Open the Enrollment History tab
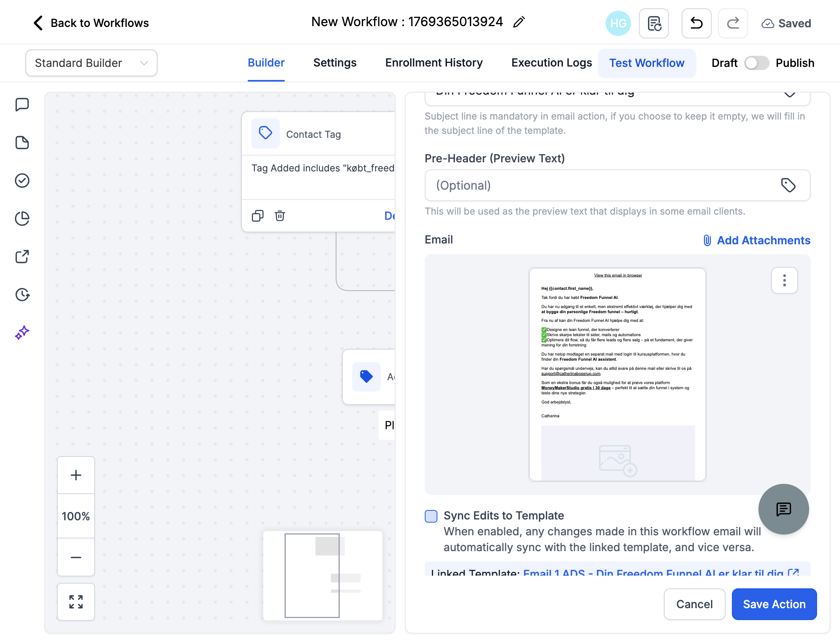Screen dimensions: 840x643 434,63
